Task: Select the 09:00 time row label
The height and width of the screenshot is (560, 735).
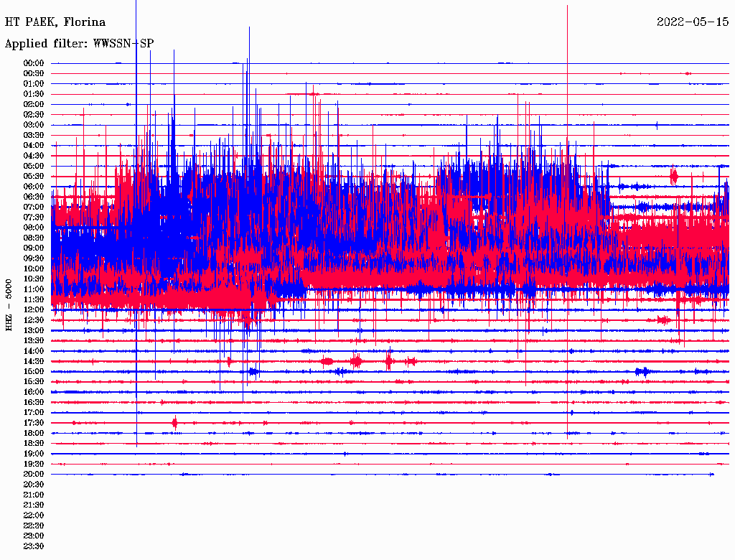Action: [x=34, y=248]
